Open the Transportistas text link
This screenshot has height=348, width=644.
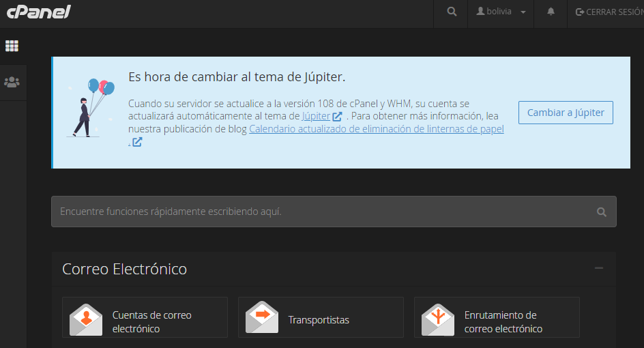pos(319,320)
